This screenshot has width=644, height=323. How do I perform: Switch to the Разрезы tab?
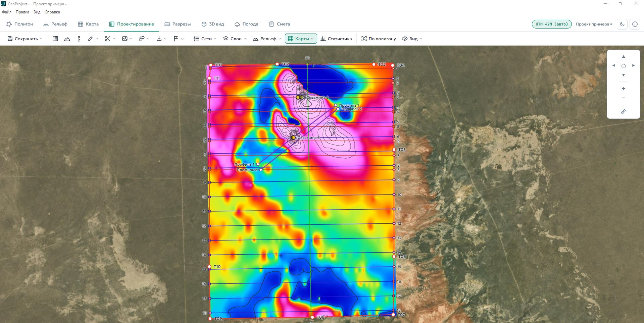tap(178, 24)
